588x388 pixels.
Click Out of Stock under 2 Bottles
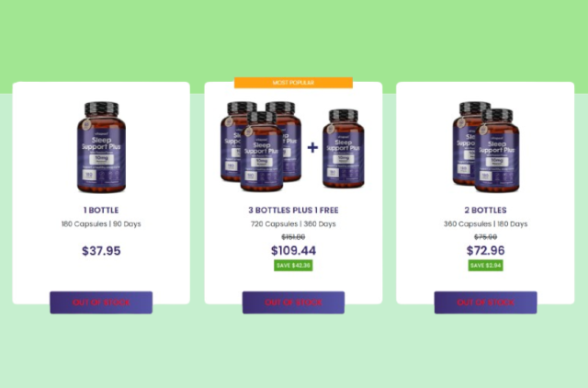(486, 302)
